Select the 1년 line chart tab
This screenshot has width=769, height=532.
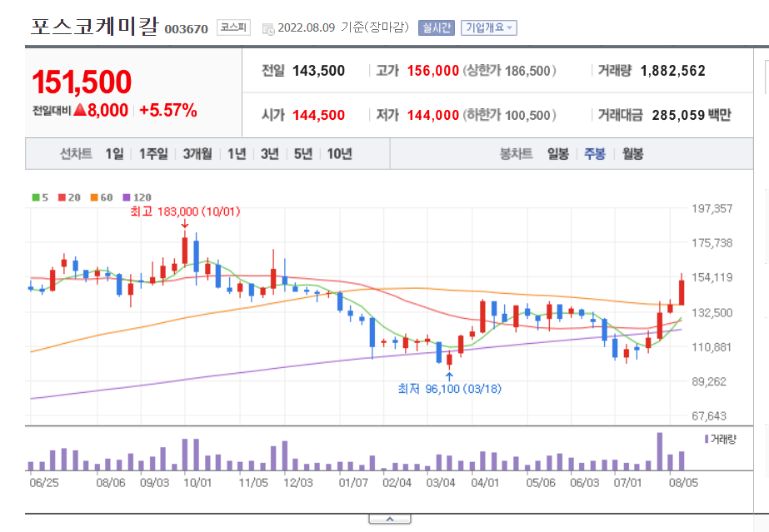point(237,154)
